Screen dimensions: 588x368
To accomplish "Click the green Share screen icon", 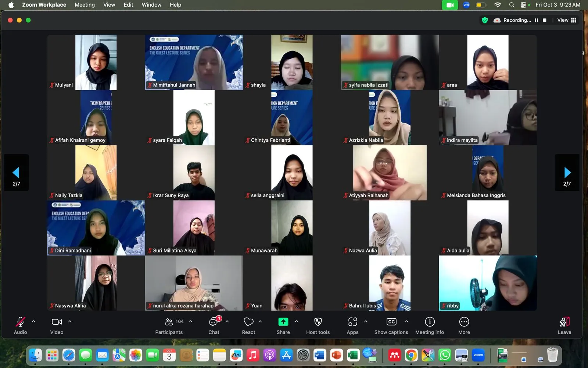I will pos(283,322).
